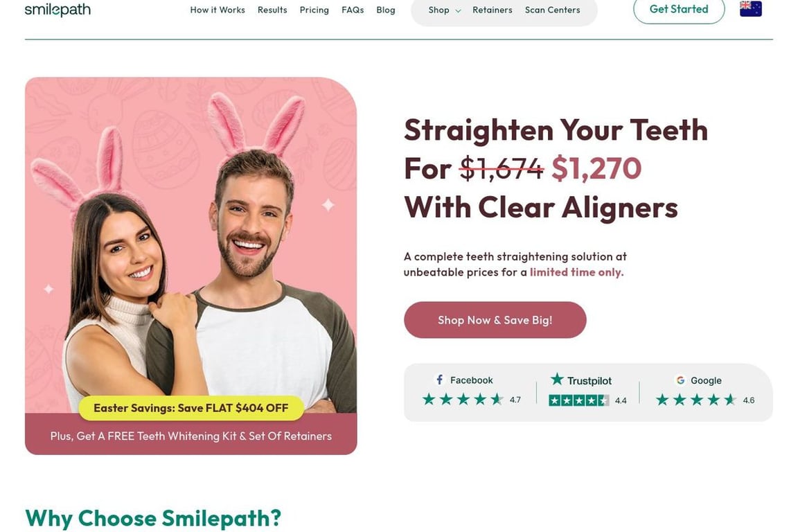The width and height of the screenshot is (798, 532).
Task: Open the How it Works page
Action: click(218, 10)
